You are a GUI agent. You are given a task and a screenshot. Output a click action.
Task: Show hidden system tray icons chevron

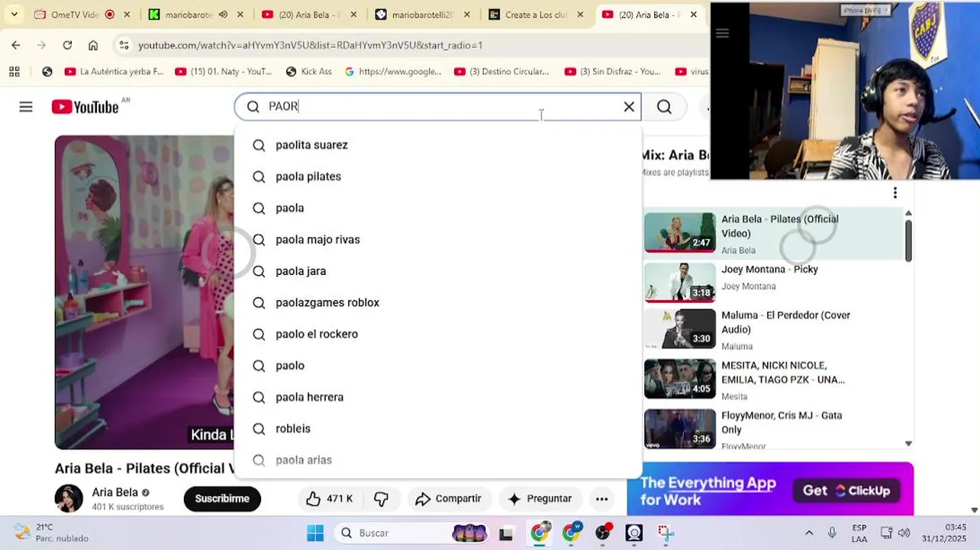(809, 532)
